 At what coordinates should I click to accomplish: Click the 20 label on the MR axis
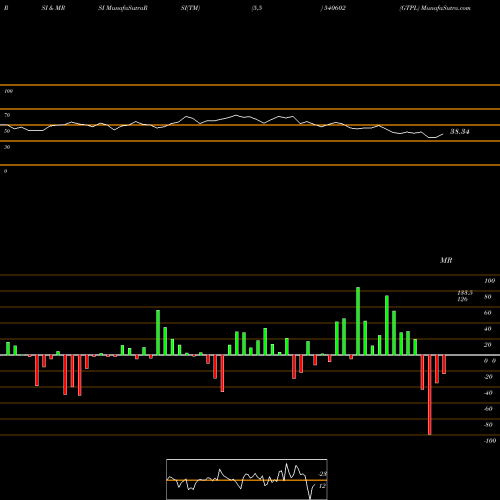tap(488, 345)
